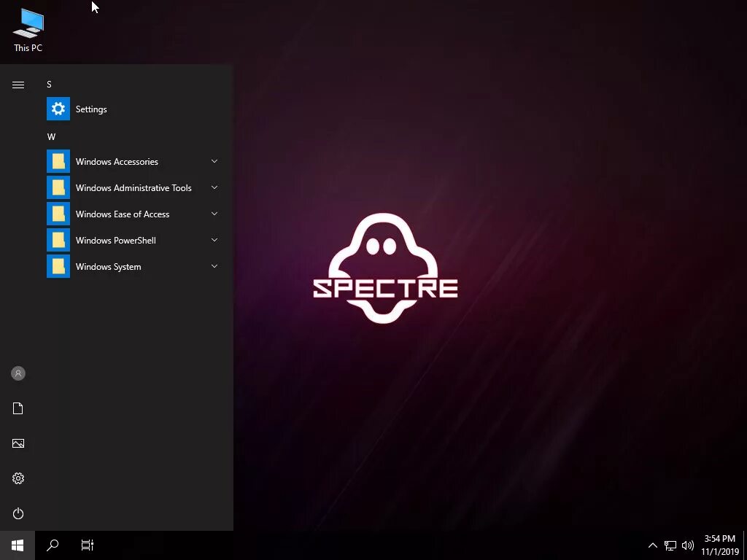Image resolution: width=747 pixels, height=560 pixels.
Task: Click the Windows Accessories label
Action: pos(117,162)
